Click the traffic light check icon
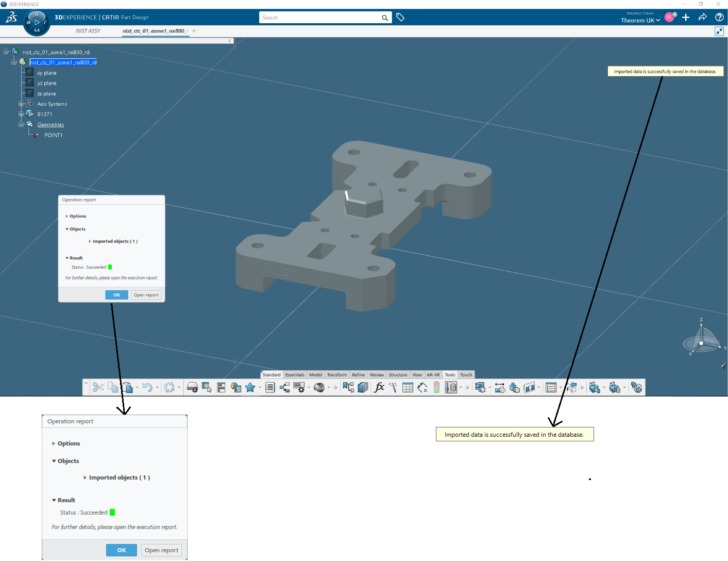 click(436, 388)
